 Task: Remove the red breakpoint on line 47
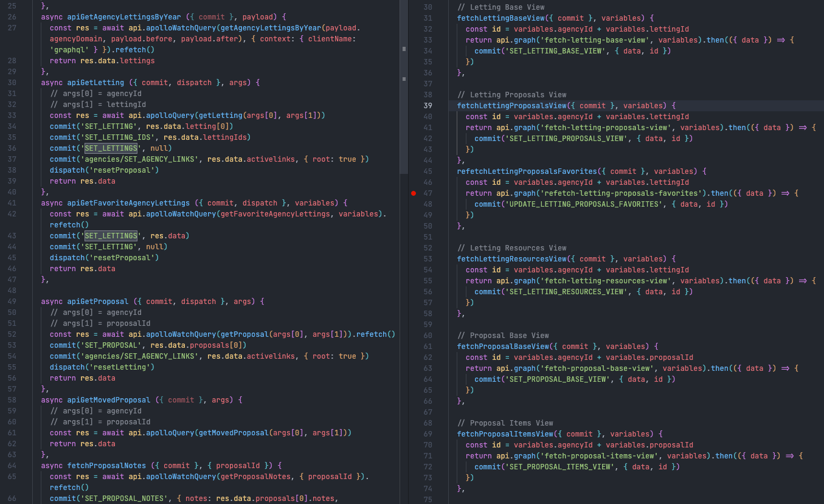click(x=414, y=193)
